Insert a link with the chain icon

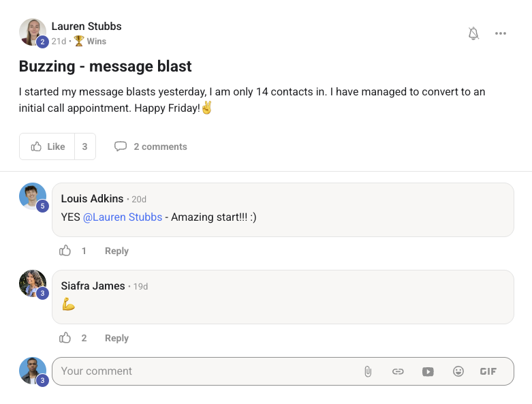tap(398, 371)
